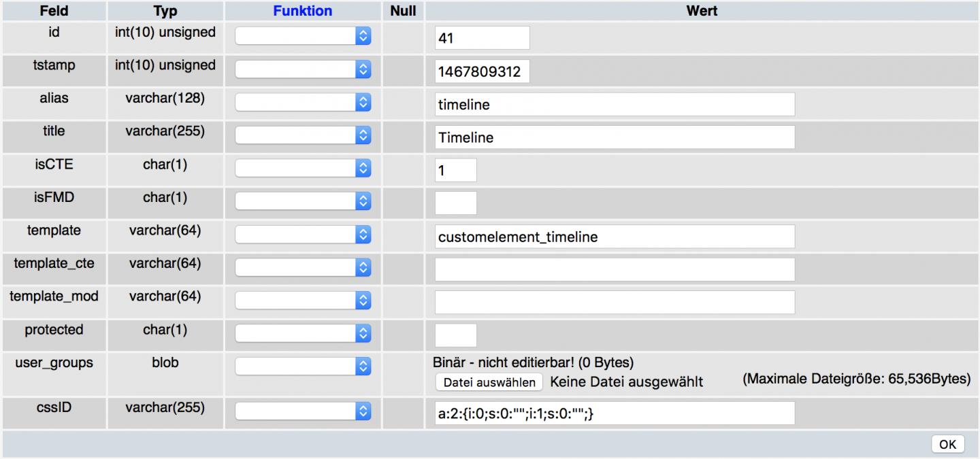Open the Funktion dropdown for id
This screenshot has width=980, height=459.
(x=303, y=37)
